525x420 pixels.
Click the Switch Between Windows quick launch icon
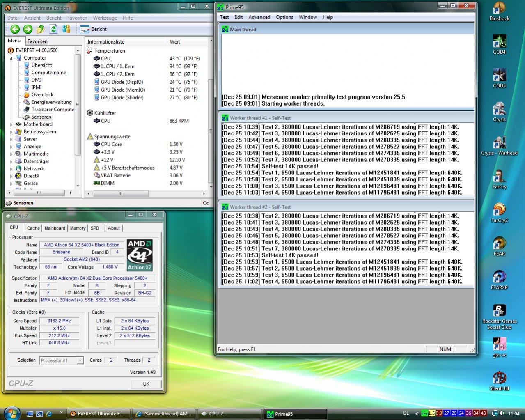pyautogui.click(x=39, y=414)
